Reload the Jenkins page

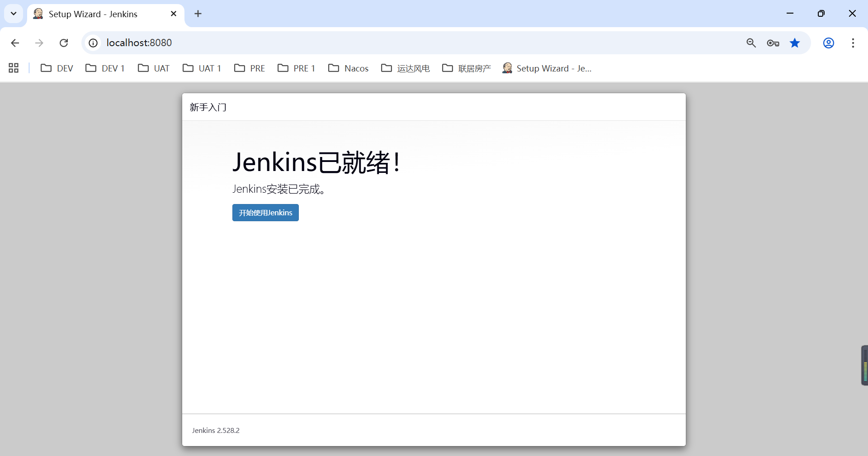[64, 43]
